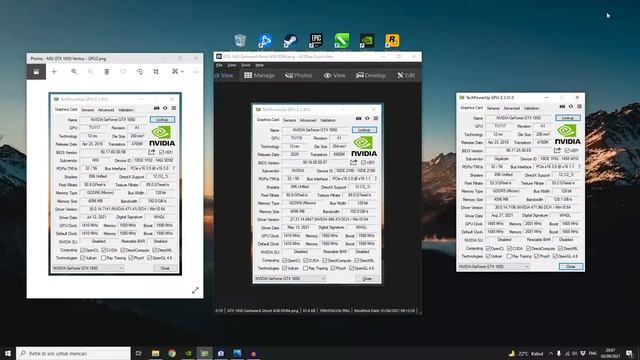Click the refresh icon in live GPU-Z window
Viewport: 640px width, 360px height.
pyautogui.click(x=571, y=107)
